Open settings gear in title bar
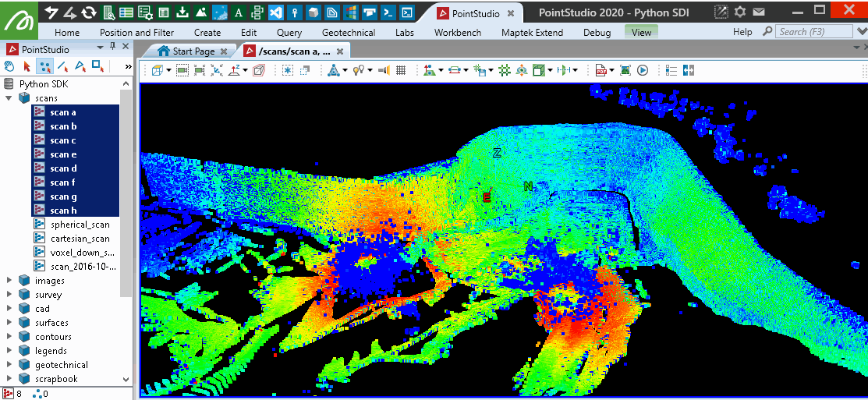The height and width of the screenshot is (400, 868). click(x=740, y=12)
